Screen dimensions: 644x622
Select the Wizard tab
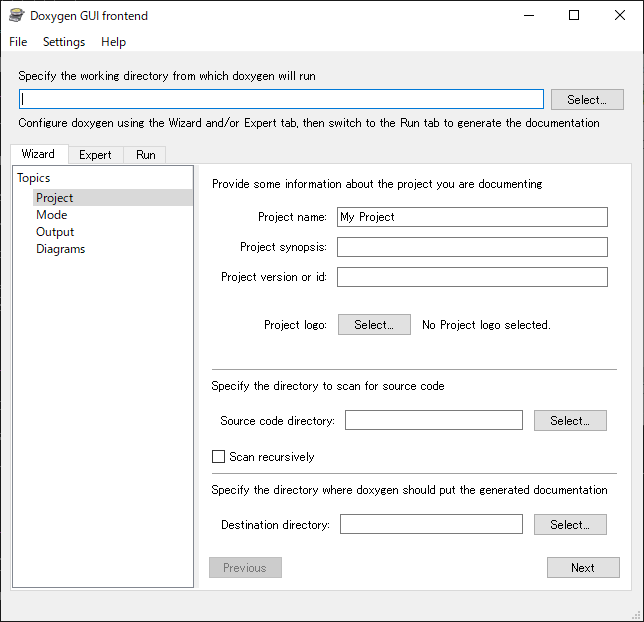point(38,154)
